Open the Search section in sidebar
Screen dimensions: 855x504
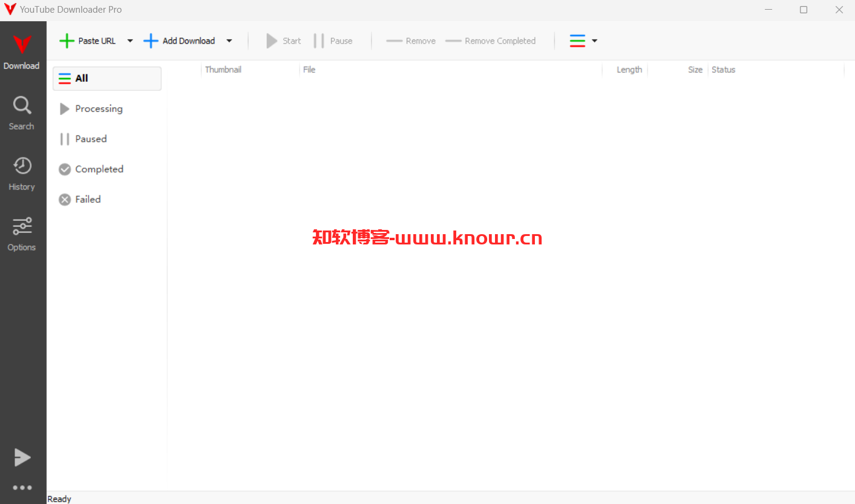tap(22, 113)
